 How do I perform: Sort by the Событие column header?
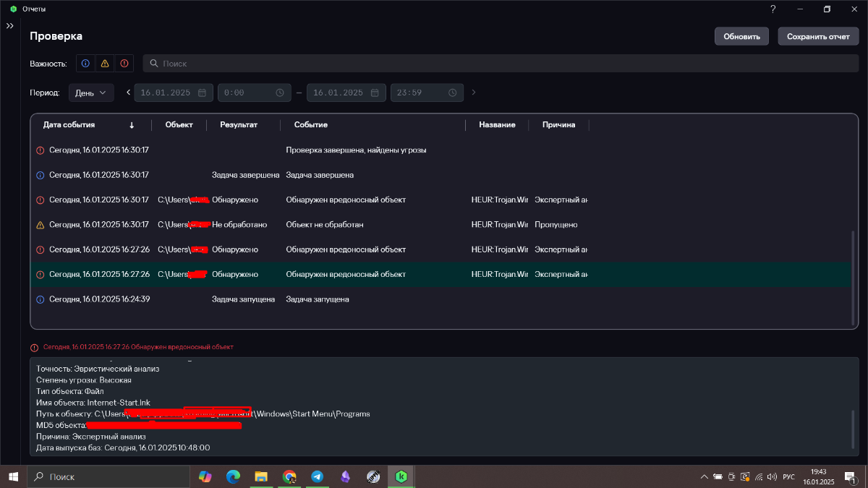click(x=311, y=125)
